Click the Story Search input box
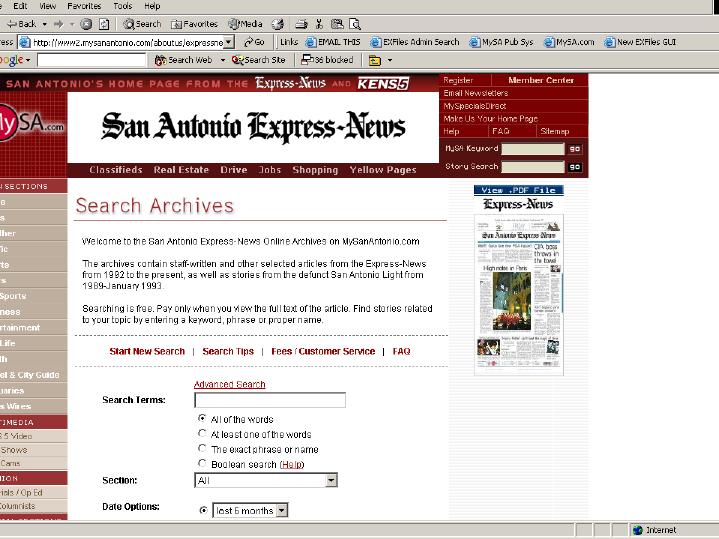The width and height of the screenshot is (719, 539). tap(533, 167)
